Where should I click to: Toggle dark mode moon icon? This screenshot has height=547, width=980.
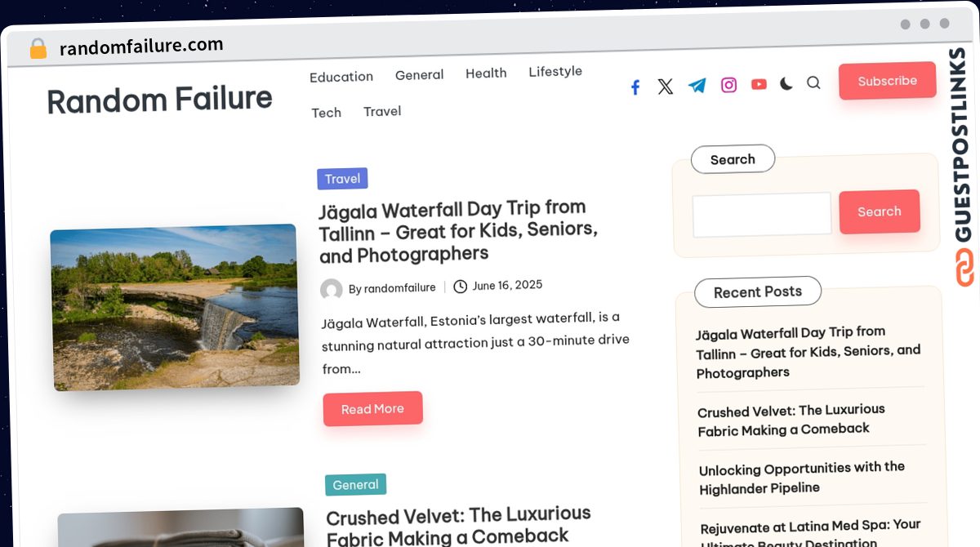point(786,83)
